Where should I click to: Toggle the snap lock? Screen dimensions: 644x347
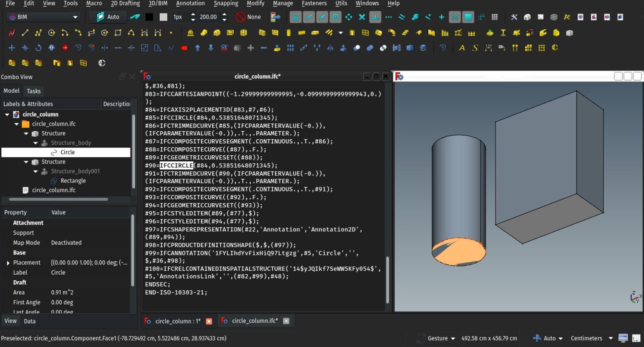click(296, 17)
